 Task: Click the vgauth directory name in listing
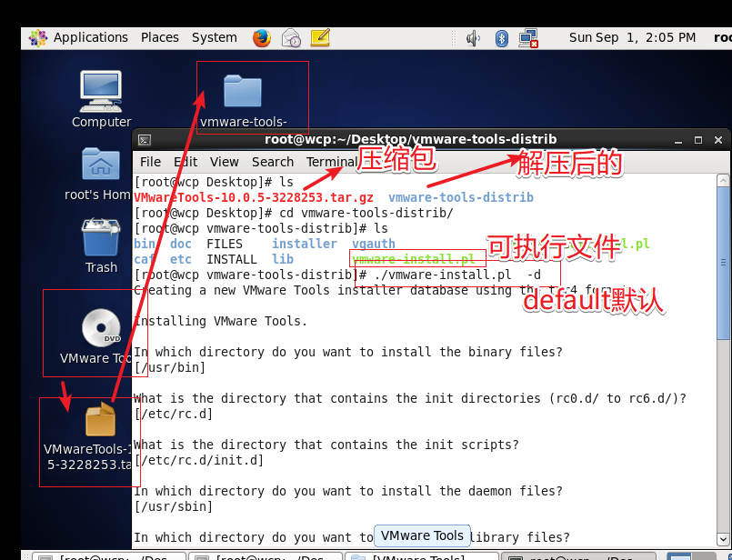(374, 244)
